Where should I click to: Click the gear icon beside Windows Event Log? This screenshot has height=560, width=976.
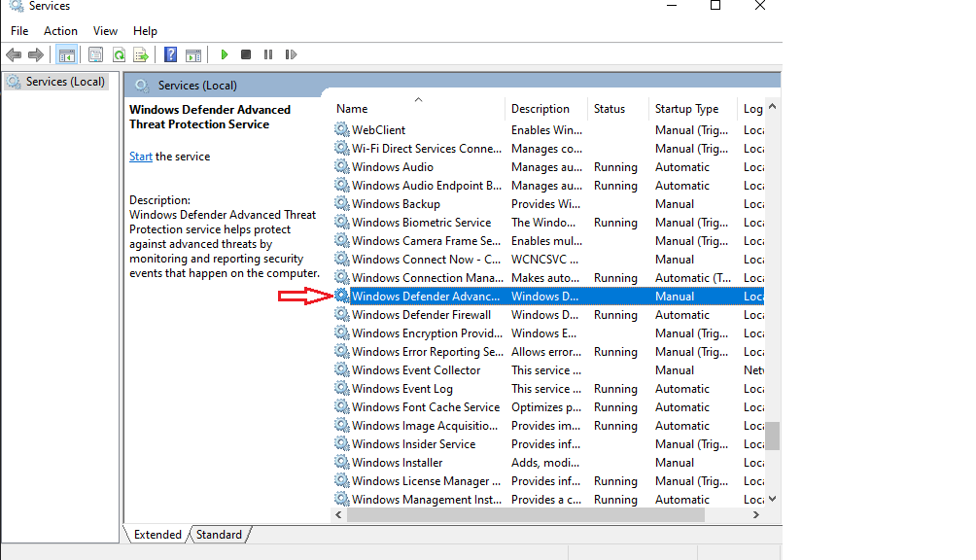[342, 388]
